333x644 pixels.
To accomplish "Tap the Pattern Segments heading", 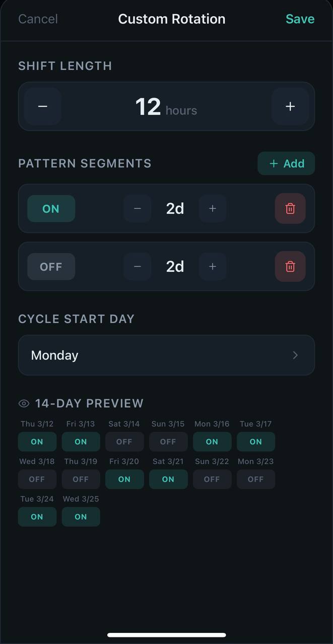I will click(85, 163).
